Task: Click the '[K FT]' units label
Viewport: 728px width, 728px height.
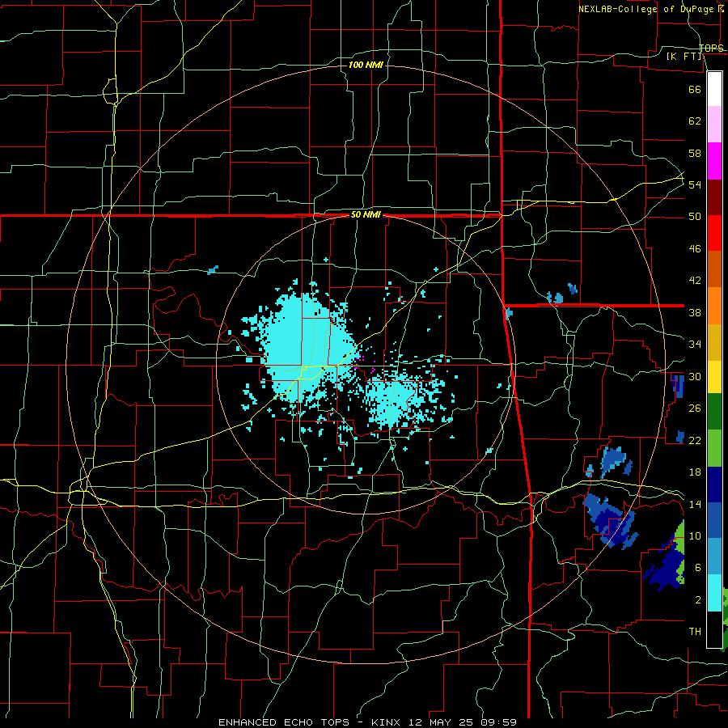Action: [x=684, y=56]
